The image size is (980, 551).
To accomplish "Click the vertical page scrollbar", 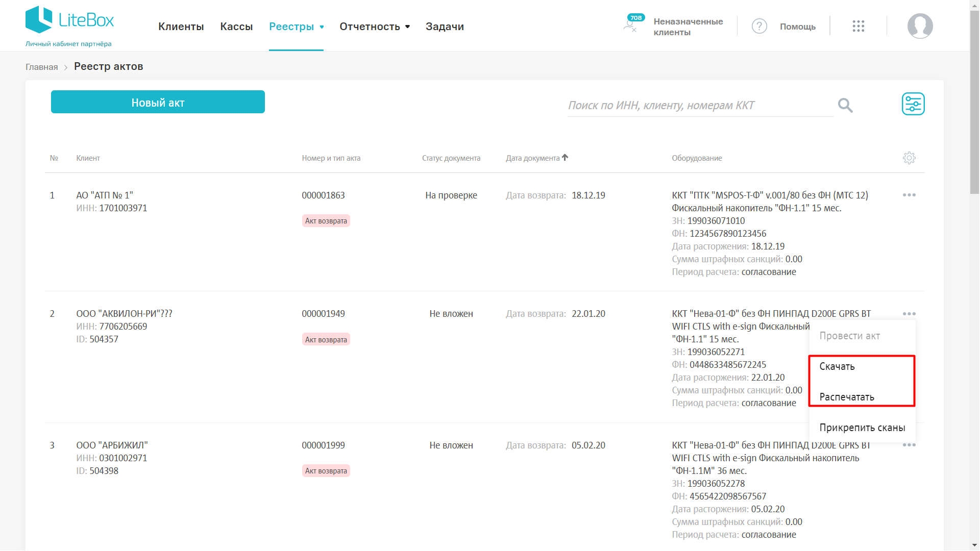I will (974, 102).
